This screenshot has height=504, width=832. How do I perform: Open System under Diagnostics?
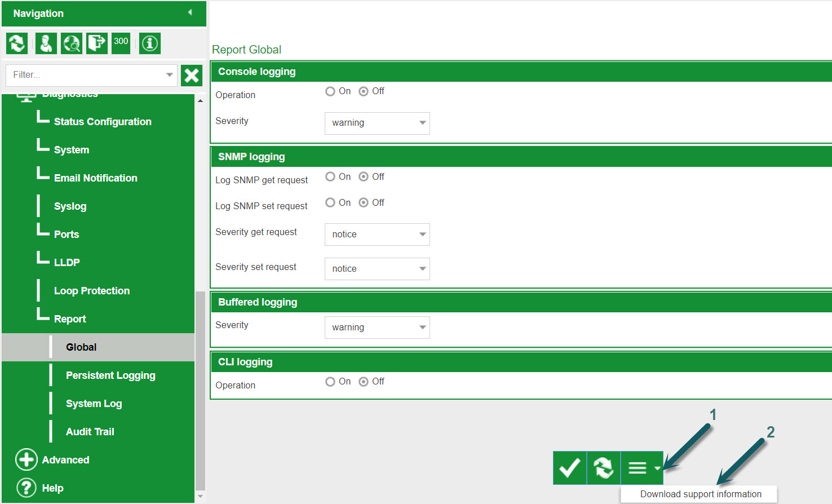(x=72, y=150)
